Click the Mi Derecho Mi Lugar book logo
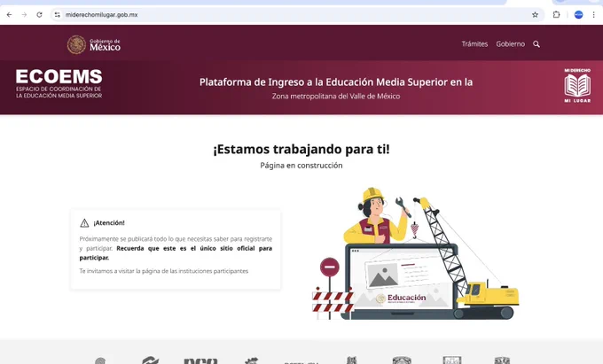The image size is (603, 364). pyautogui.click(x=577, y=85)
